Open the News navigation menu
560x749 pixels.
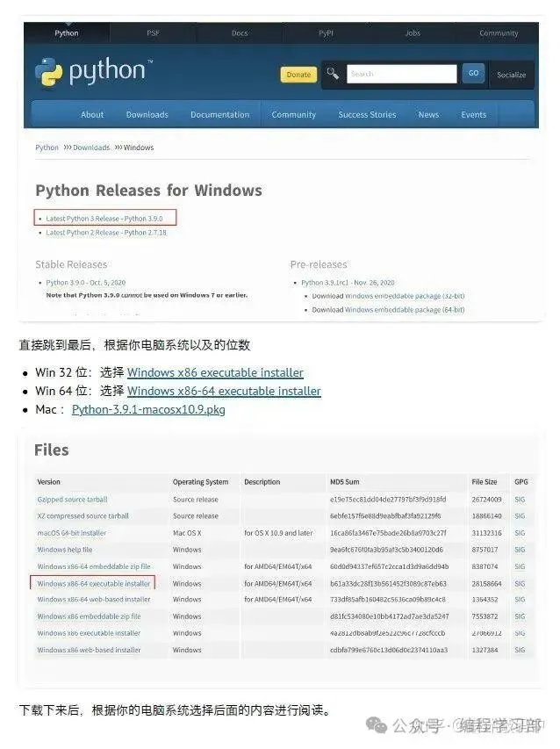coord(428,115)
